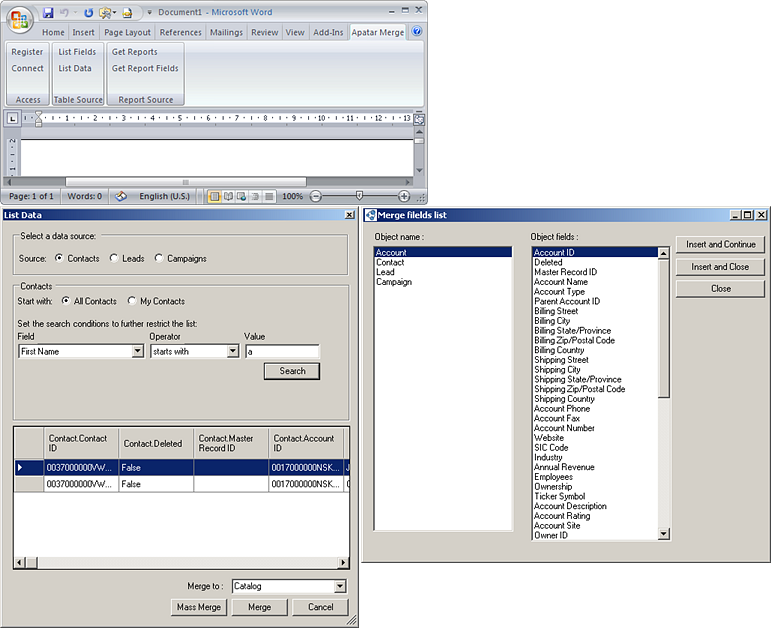Select Campaigns source radio button
Screen dimensions: 773x630
(159, 258)
